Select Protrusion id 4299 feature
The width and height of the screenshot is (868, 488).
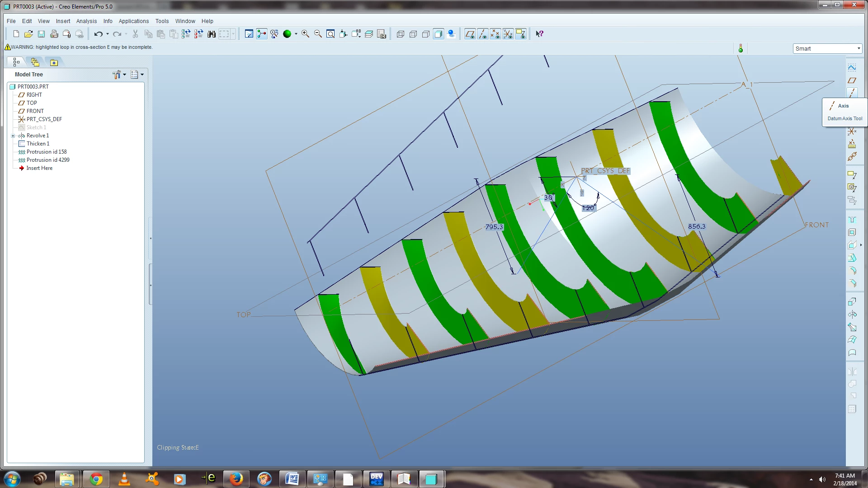click(x=47, y=160)
